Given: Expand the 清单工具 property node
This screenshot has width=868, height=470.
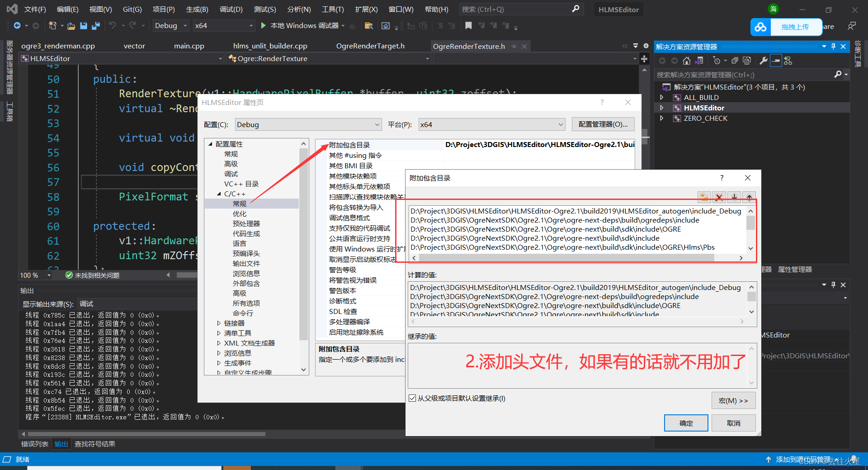Looking at the screenshot, I should point(219,333).
